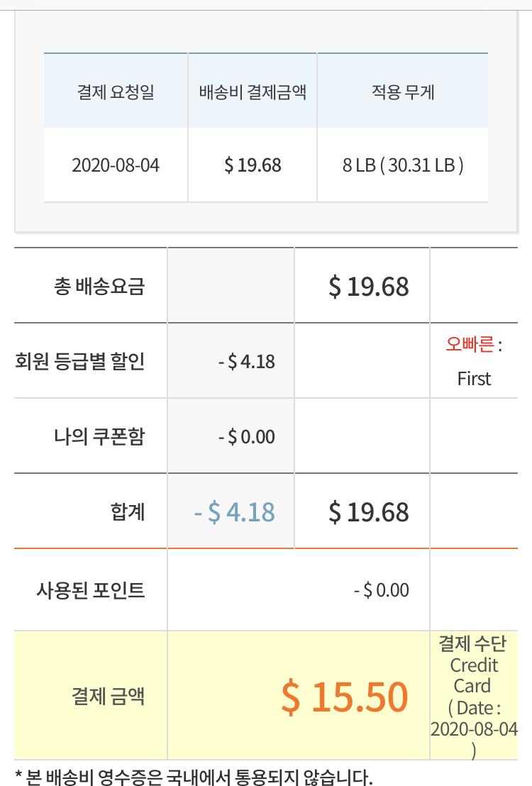Select the 2020-08-04 request date cell
This screenshot has height=786, width=532.
(116, 165)
